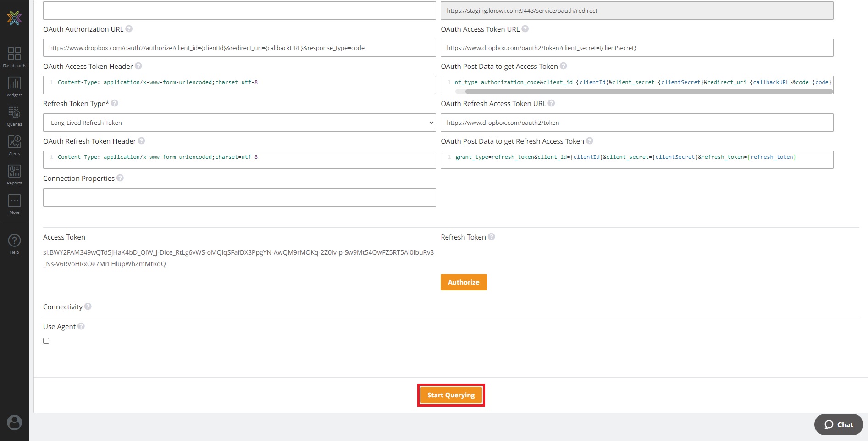The width and height of the screenshot is (868, 441).
Task: Expand the Refresh Token Type dropdown
Action: [239, 123]
